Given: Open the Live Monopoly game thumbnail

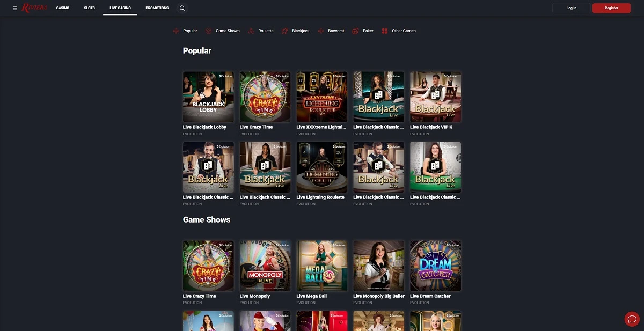Looking at the screenshot, I should tap(265, 266).
